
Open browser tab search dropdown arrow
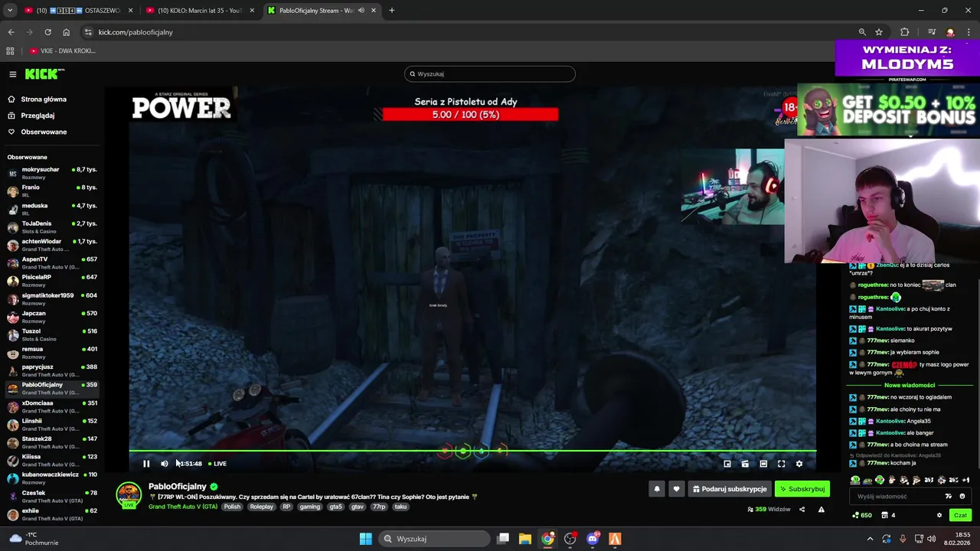click(10, 11)
